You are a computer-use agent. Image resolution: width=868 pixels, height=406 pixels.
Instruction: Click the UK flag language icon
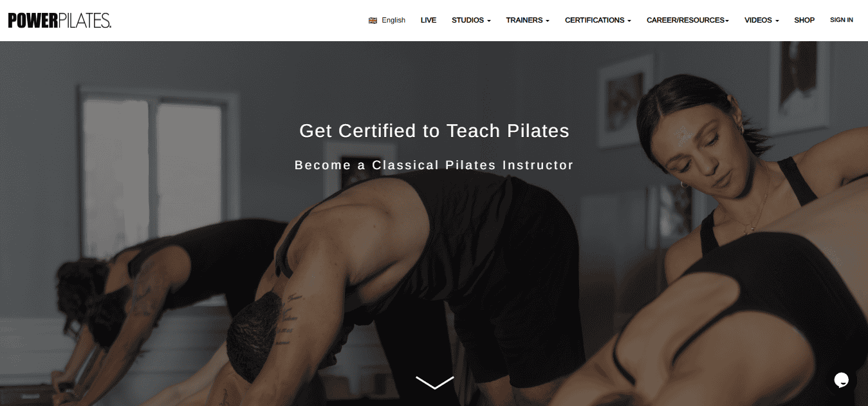(x=373, y=21)
